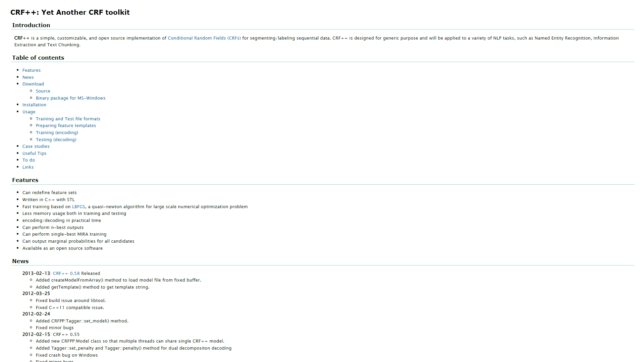The image size is (644, 362).
Task: Open the CRF++ 0.58 release link
Action: pyautogui.click(x=66, y=274)
